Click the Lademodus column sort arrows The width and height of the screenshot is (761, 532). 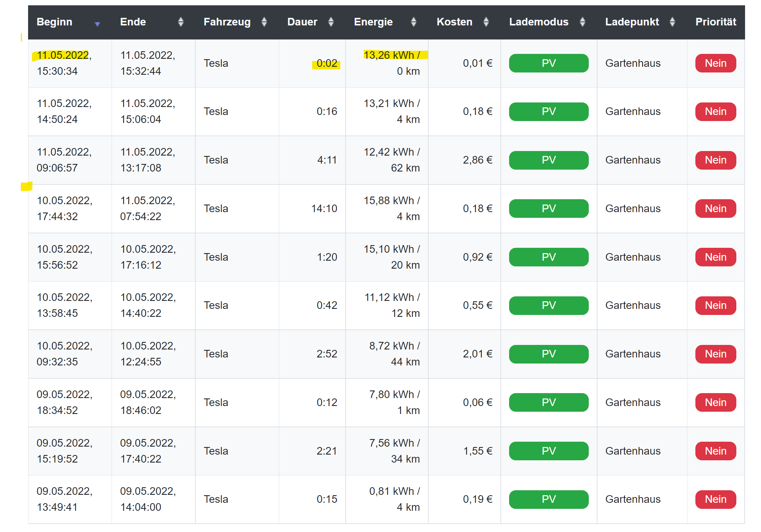[582, 22]
